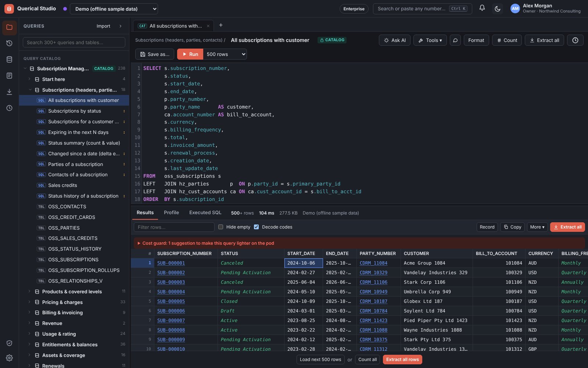The height and width of the screenshot is (368, 588).
Task: Click the notifications bell icon
Action: click(482, 8)
